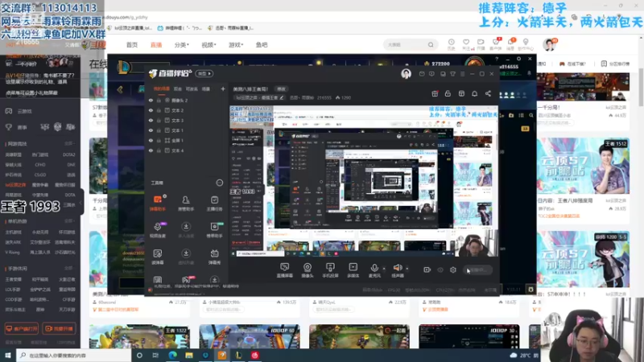This screenshot has width=644, height=362.
Task: Toggle the lock icon above the preview
Action: [x=448, y=94]
